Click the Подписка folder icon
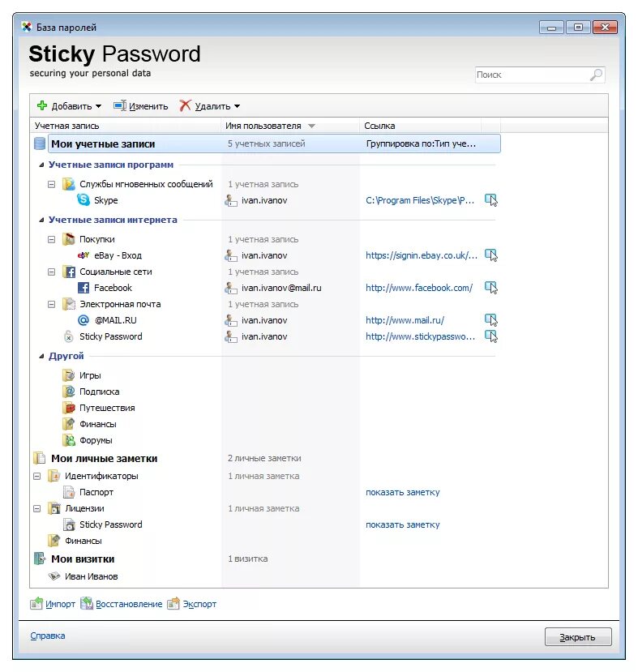 pos(69,392)
